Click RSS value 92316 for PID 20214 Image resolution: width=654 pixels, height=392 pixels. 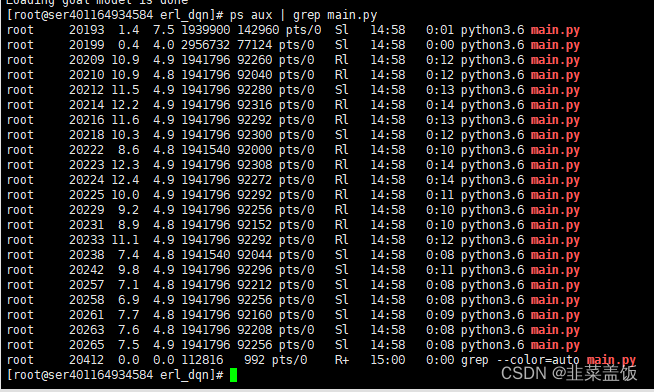[254, 105]
